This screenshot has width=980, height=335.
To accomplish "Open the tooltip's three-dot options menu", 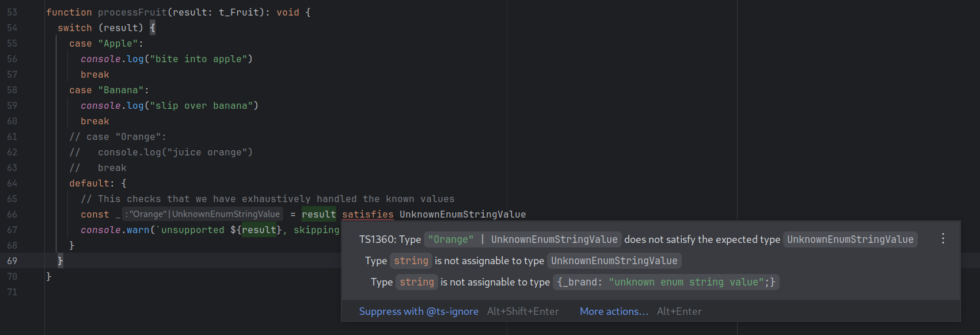I will click(x=943, y=239).
